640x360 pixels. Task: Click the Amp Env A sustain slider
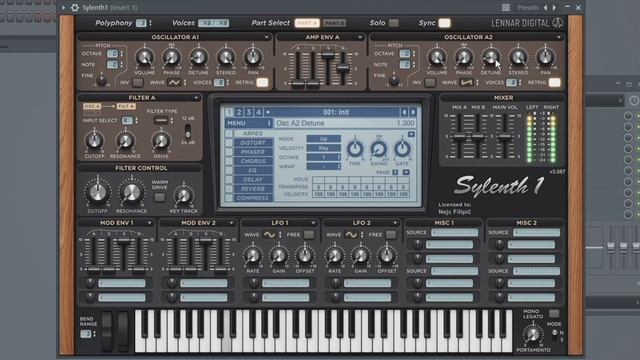pos(328,54)
